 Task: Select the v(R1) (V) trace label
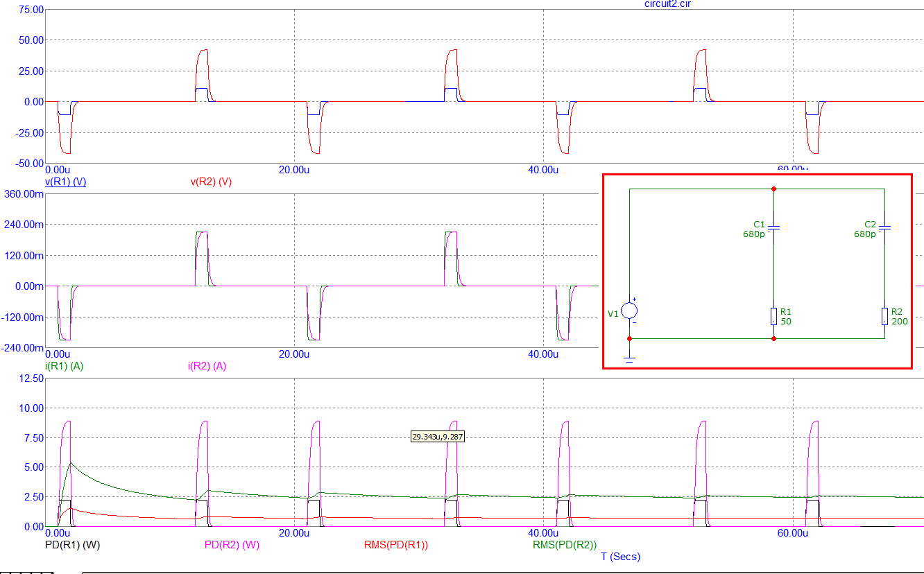pos(65,182)
